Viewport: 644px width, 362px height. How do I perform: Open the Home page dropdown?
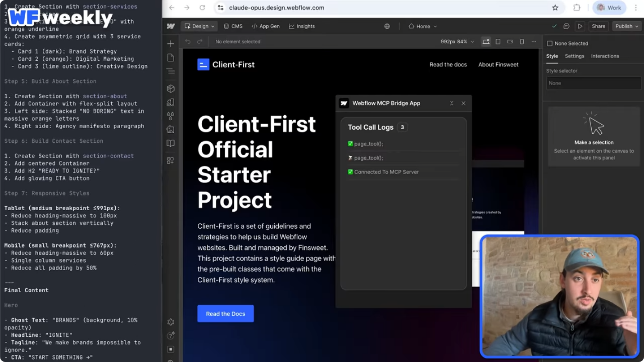[x=423, y=26]
